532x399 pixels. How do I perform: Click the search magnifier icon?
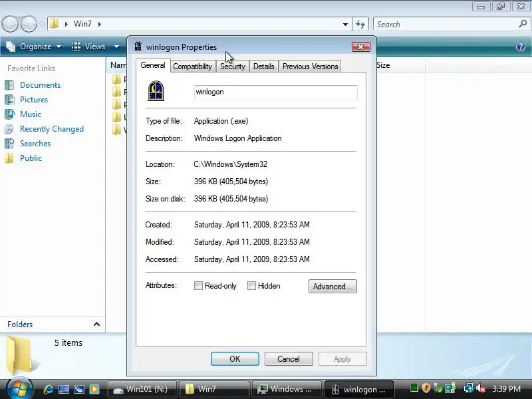click(523, 24)
